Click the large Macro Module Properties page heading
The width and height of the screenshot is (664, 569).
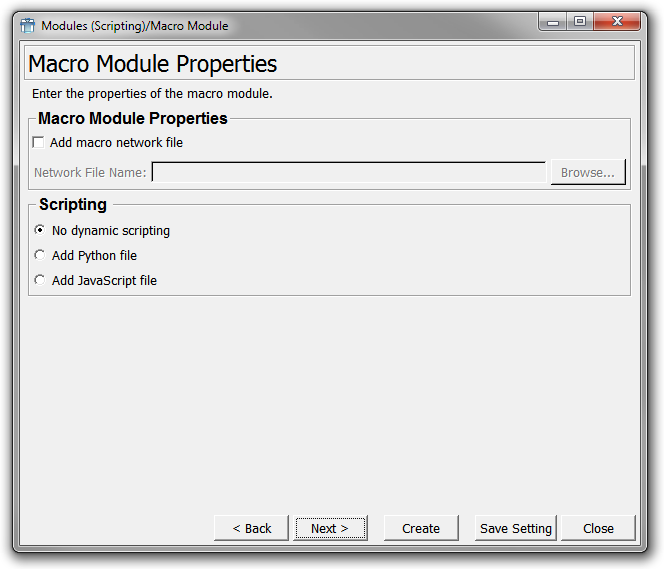point(153,64)
